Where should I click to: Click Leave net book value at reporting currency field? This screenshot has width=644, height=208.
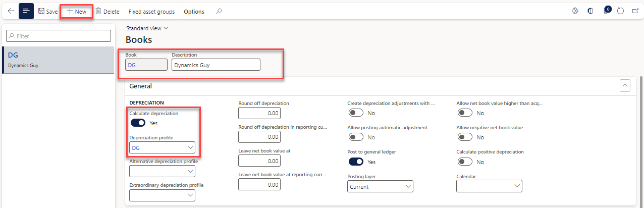coord(259,185)
